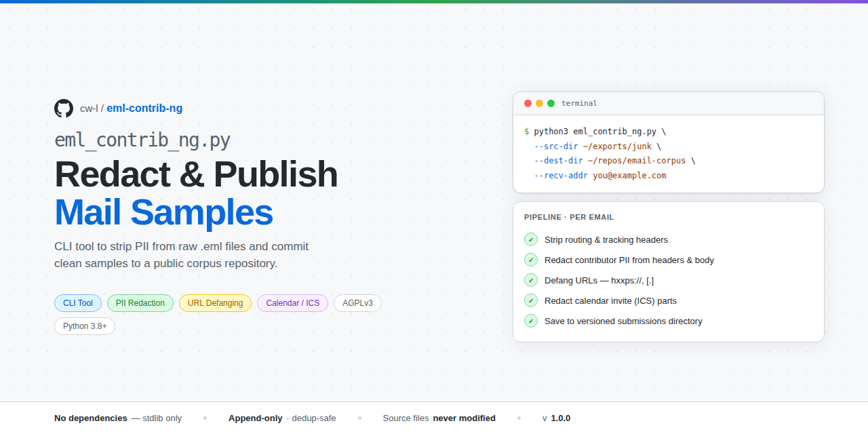This screenshot has width=868, height=434.
Task: Select the URL Defanging tag
Action: 215,303
